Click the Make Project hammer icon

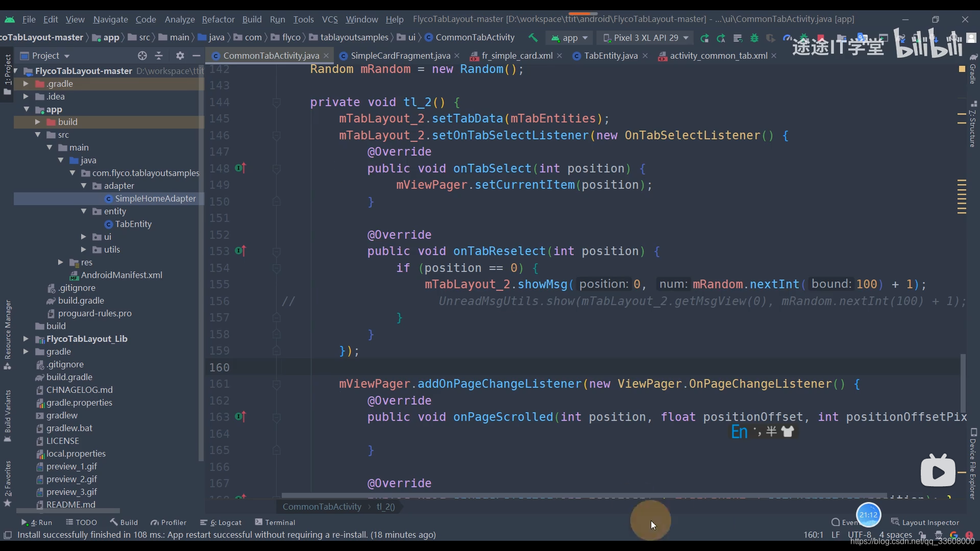[x=532, y=38]
